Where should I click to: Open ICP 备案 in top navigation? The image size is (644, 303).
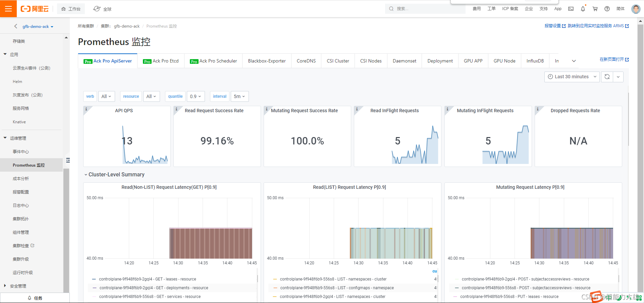tap(510, 9)
